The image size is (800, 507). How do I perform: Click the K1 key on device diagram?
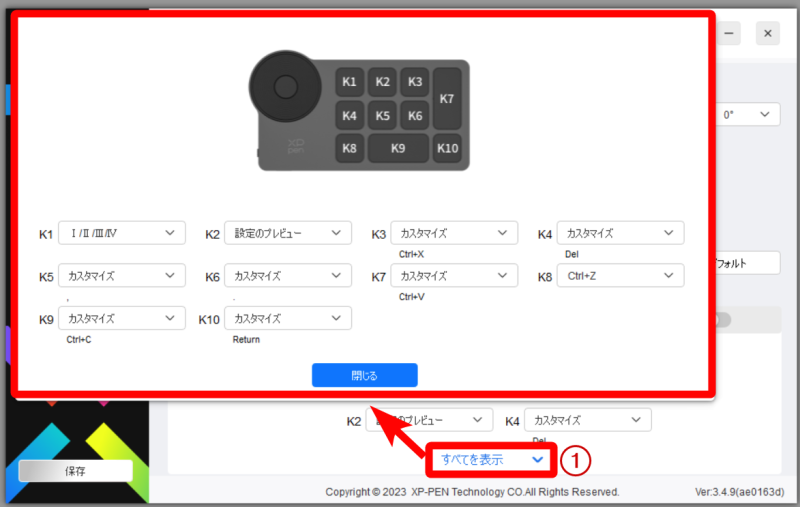pyautogui.click(x=348, y=82)
